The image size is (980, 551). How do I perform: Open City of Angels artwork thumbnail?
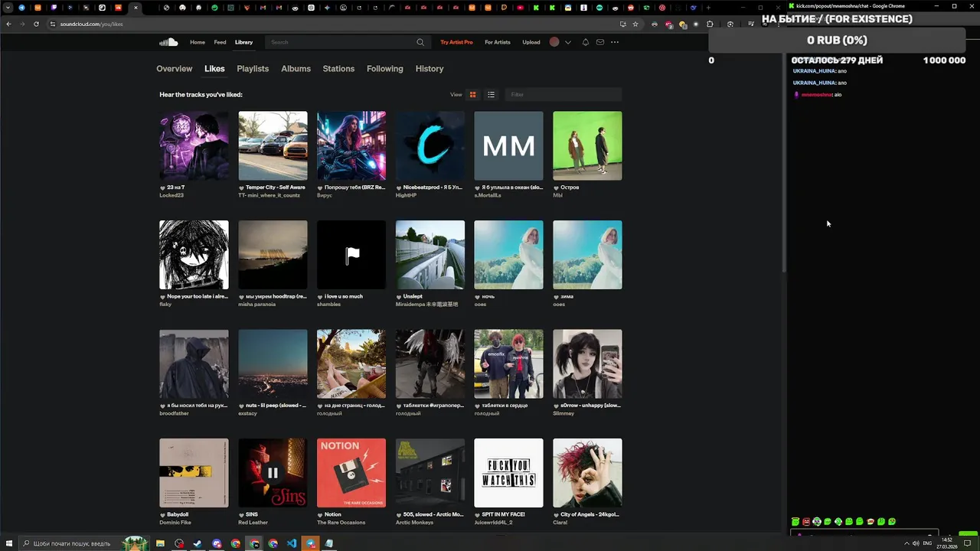[x=587, y=473]
